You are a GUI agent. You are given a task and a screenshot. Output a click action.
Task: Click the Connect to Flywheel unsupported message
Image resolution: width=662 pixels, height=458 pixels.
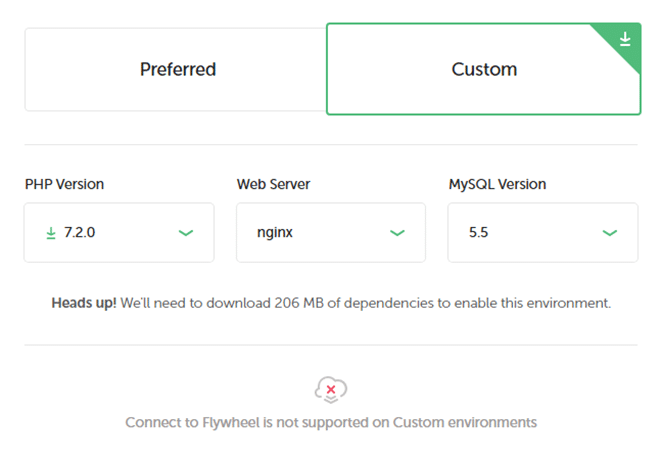(331, 423)
